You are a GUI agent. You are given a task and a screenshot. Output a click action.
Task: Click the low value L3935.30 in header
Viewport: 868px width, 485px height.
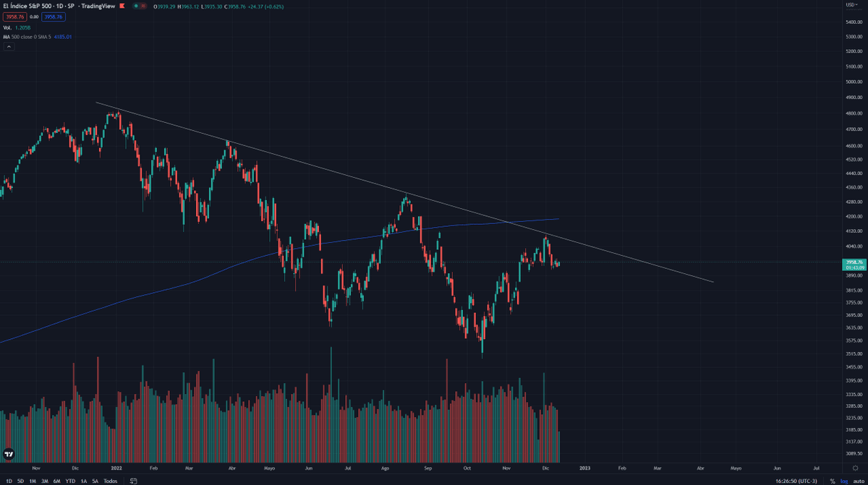[x=212, y=6]
